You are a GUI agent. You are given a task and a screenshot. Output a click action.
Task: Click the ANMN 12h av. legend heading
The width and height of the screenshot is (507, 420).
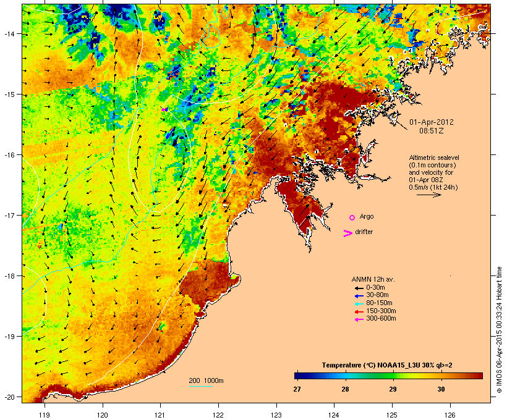[373, 279]
